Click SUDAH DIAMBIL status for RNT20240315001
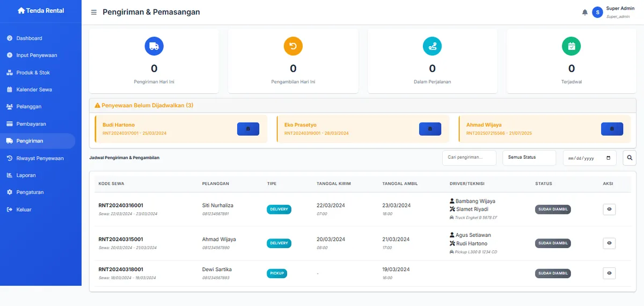This screenshot has width=644, height=306. (x=553, y=243)
